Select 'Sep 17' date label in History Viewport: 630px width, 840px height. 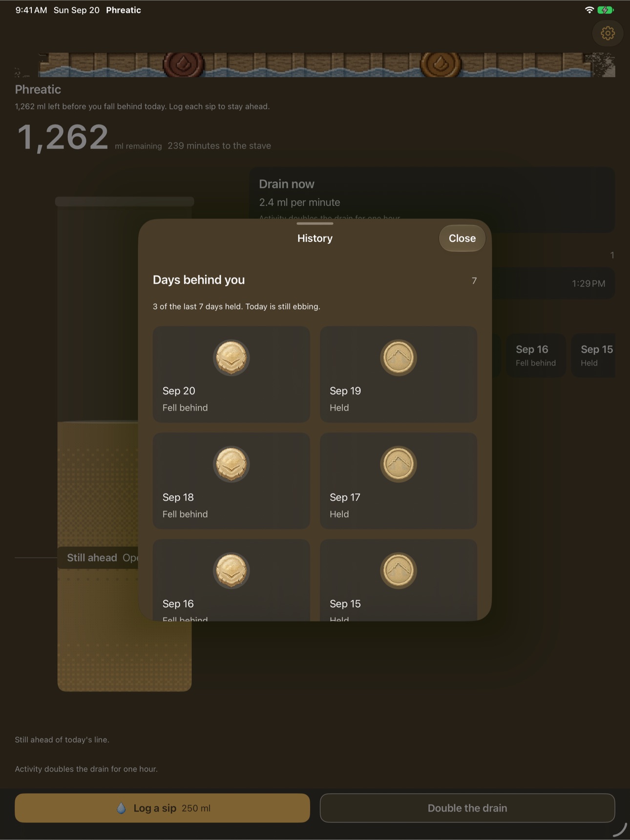pyautogui.click(x=345, y=497)
